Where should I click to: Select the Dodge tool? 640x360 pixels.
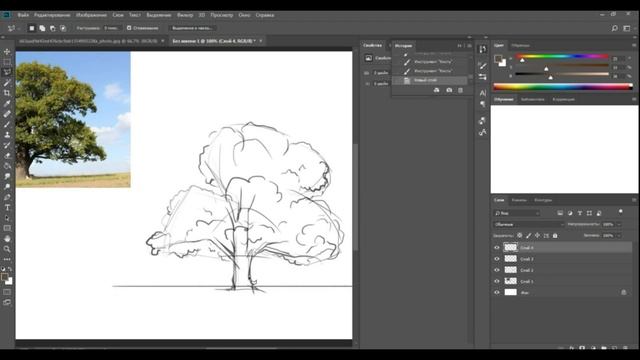click(7, 187)
